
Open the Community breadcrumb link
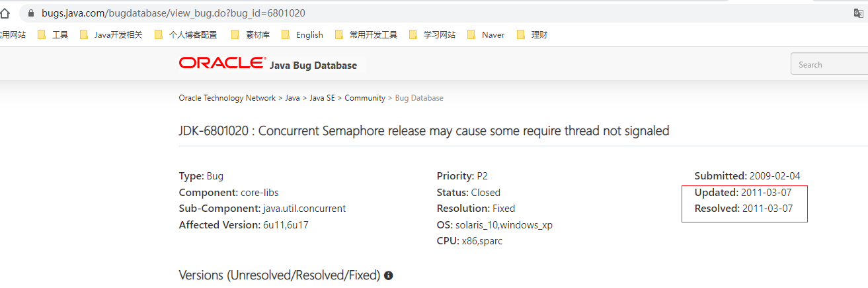coord(364,98)
